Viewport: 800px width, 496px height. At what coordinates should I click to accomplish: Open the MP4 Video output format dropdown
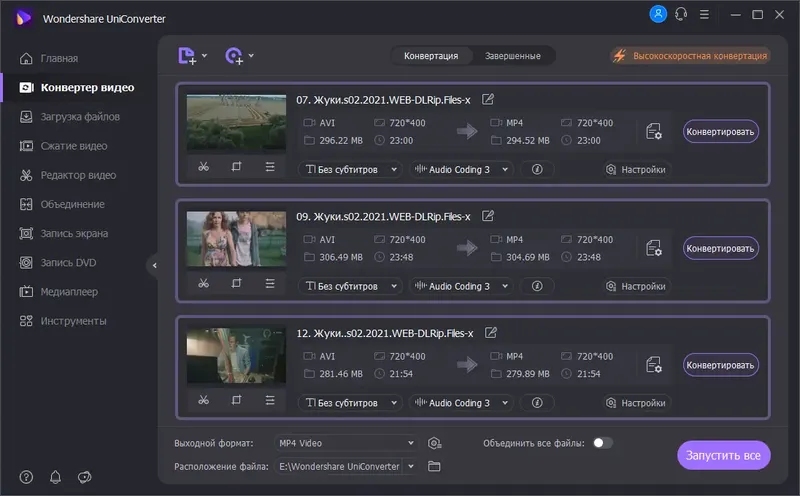pyautogui.click(x=346, y=443)
